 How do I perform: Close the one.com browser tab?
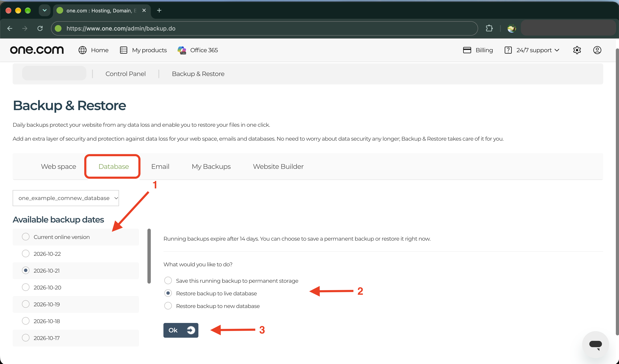(144, 10)
